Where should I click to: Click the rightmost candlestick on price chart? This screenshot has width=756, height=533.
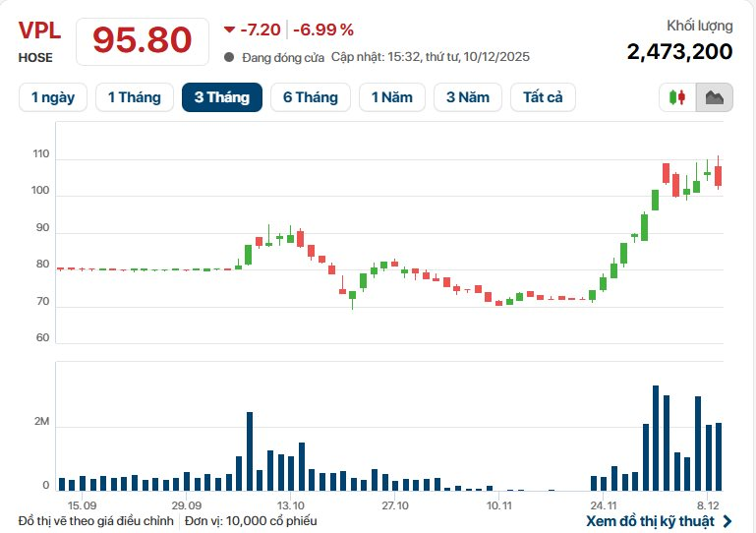click(719, 175)
